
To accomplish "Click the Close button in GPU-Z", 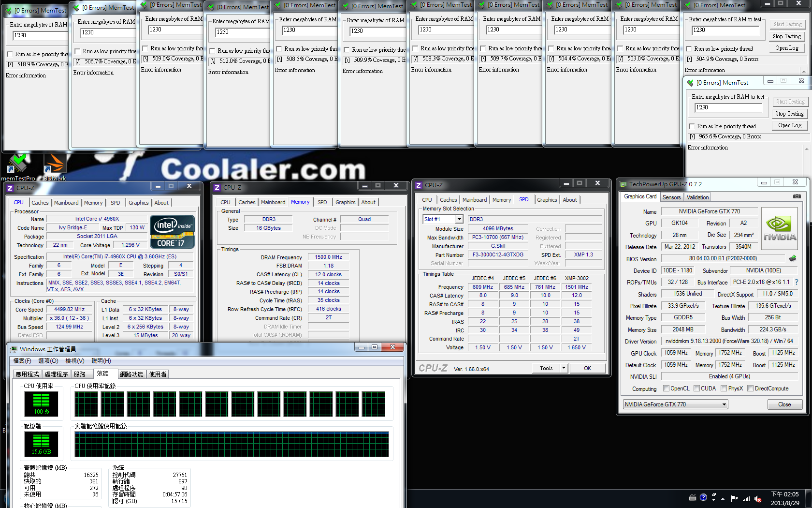I will tap(784, 404).
